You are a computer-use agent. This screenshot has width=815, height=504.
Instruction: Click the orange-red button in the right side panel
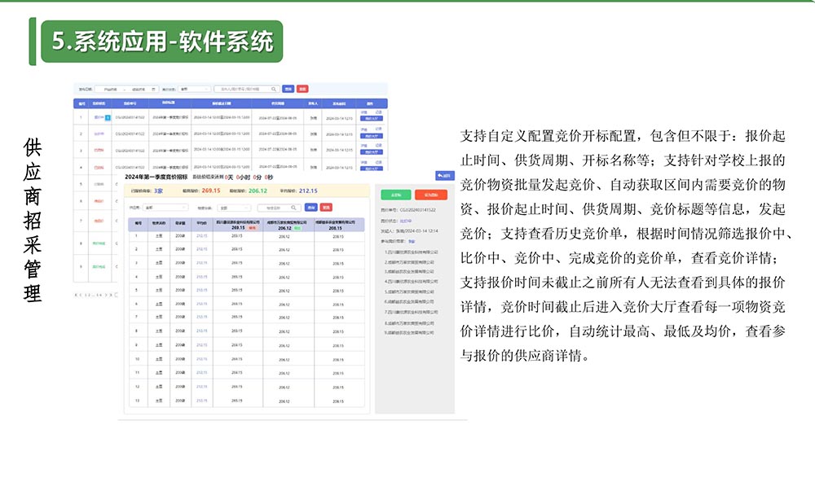[431, 195]
